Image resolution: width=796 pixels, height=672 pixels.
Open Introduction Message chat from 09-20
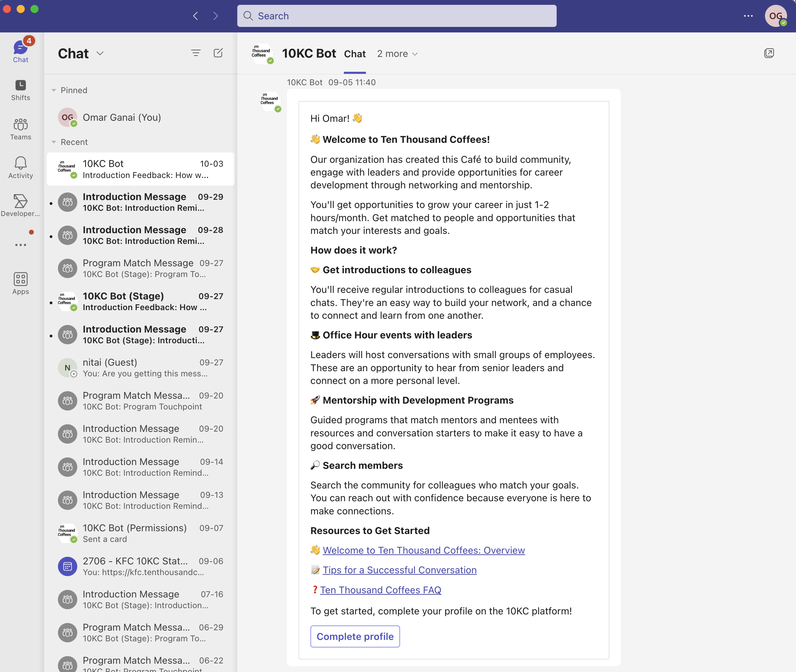click(140, 434)
